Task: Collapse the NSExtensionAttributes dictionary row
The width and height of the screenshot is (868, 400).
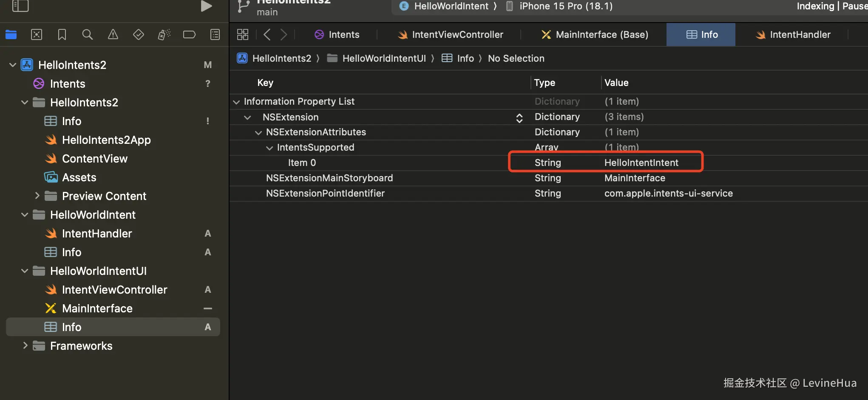Action: tap(258, 132)
